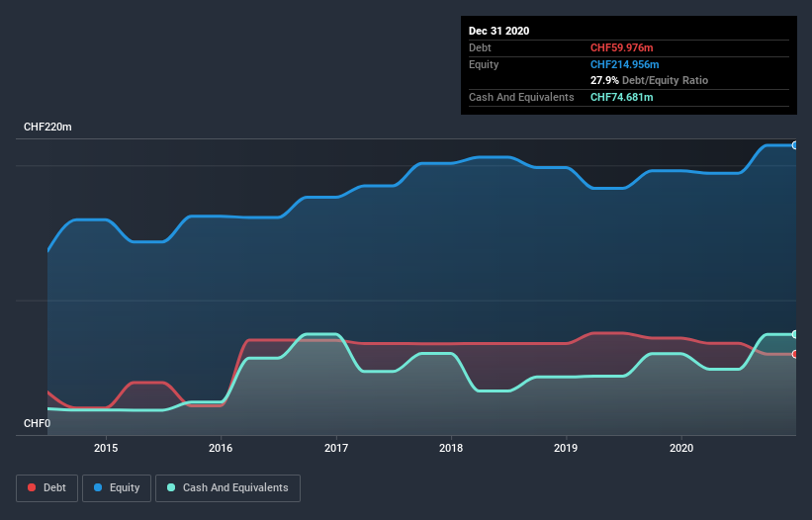Toggle the Debt series legend button
Screen dimensions: 812x520
click(x=46, y=488)
